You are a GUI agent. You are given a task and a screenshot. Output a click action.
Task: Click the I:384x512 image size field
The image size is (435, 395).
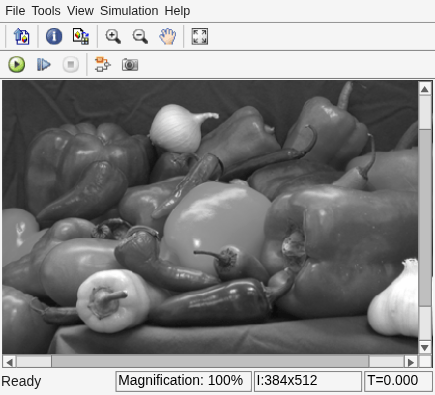tap(308, 381)
